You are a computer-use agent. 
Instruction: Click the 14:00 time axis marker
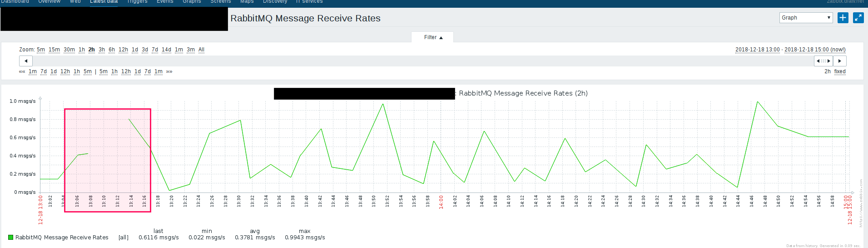(441, 202)
